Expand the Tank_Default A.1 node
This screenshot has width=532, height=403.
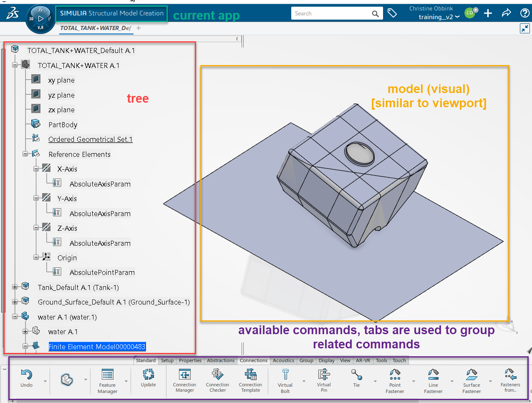point(15,287)
